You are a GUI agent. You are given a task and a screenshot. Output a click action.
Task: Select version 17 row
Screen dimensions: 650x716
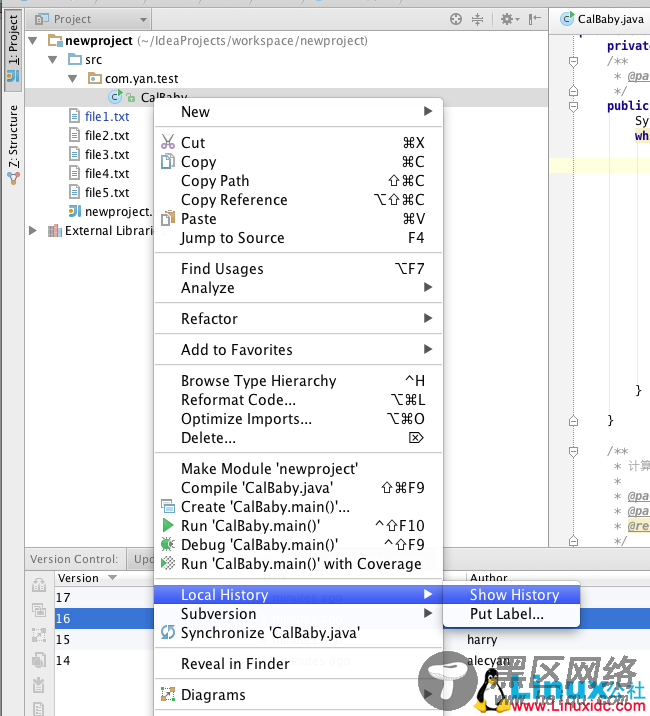point(104,597)
